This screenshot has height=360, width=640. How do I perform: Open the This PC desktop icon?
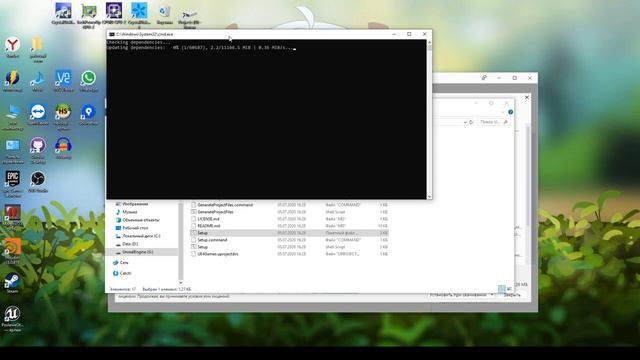click(x=13, y=117)
